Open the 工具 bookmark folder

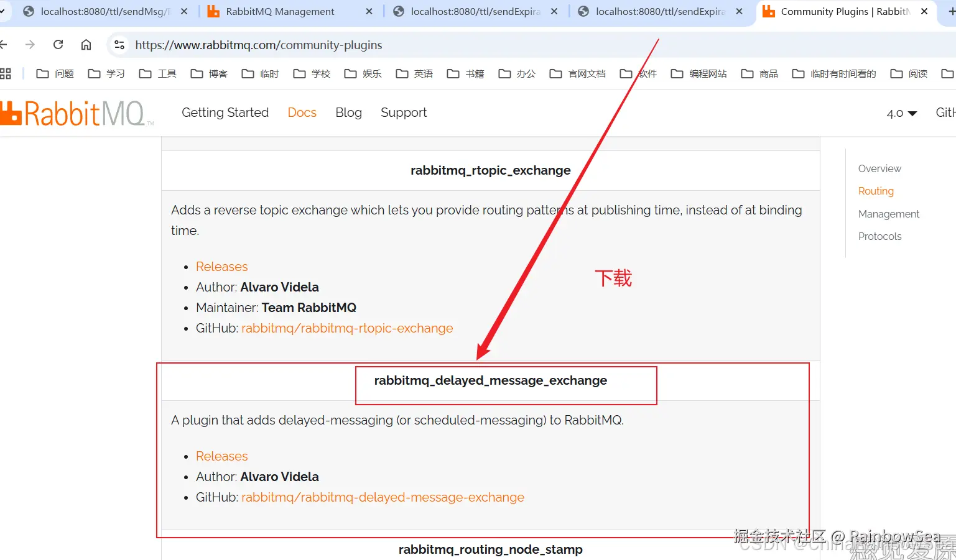coord(158,73)
